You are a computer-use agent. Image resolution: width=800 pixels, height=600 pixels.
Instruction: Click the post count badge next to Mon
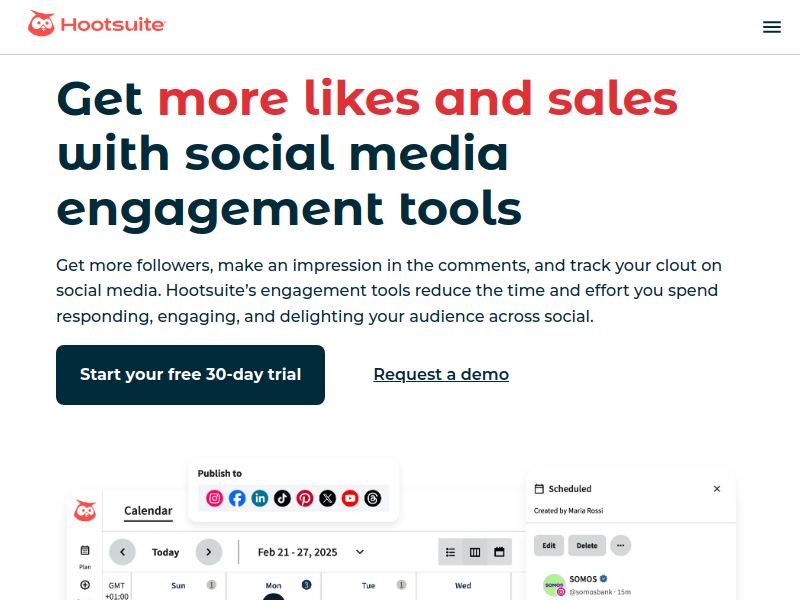click(306, 585)
